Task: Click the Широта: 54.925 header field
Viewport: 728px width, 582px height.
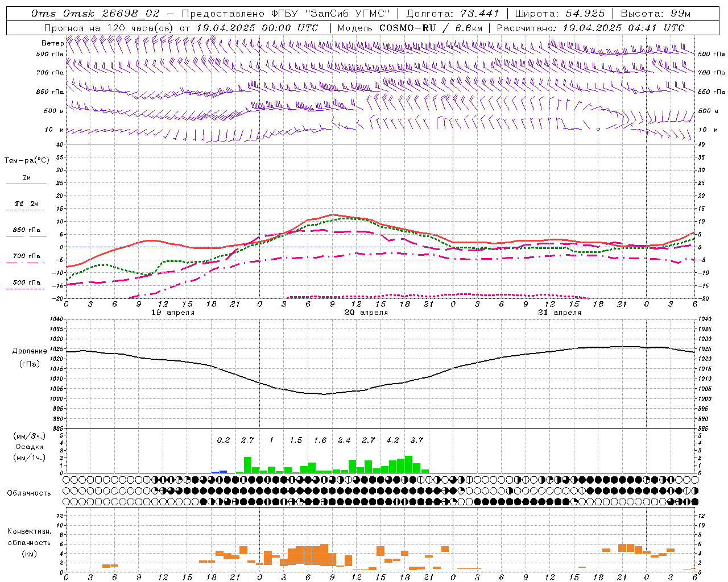Action: click(x=560, y=14)
